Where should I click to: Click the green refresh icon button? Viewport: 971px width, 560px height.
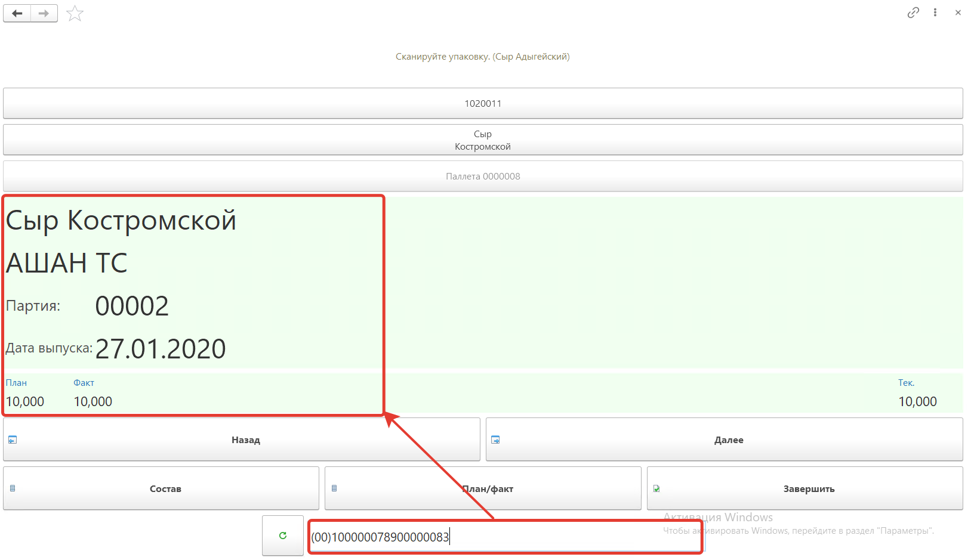[x=283, y=536]
